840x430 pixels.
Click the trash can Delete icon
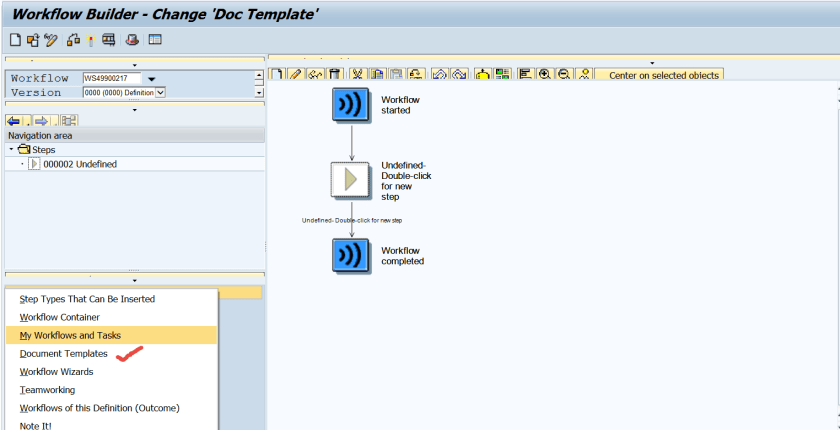pos(334,74)
